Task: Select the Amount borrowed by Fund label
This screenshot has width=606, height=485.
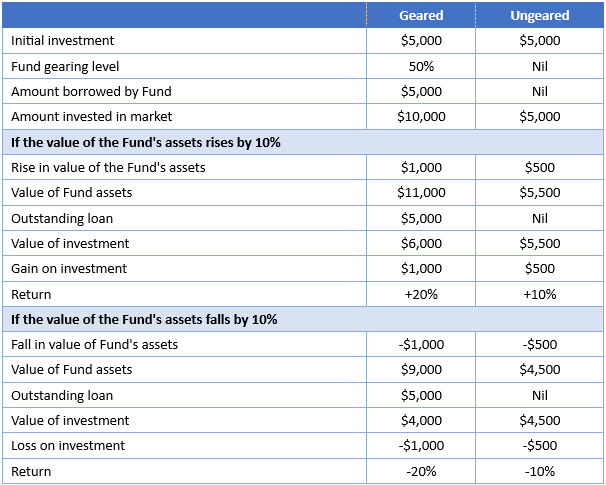Action: 91,91
